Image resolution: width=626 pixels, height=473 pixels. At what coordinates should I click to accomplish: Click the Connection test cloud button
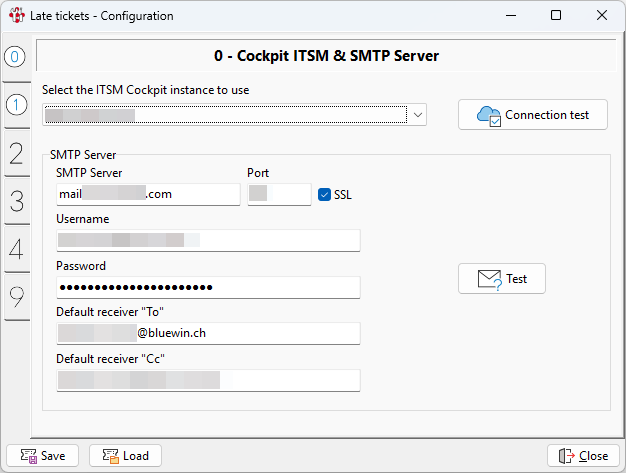(532, 115)
